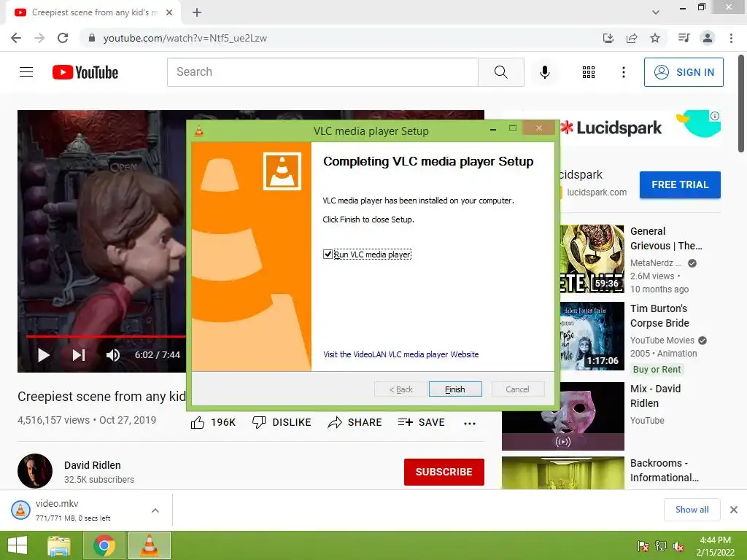Reload the YouTube page
The image size is (747, 560).
coord(63,38)
